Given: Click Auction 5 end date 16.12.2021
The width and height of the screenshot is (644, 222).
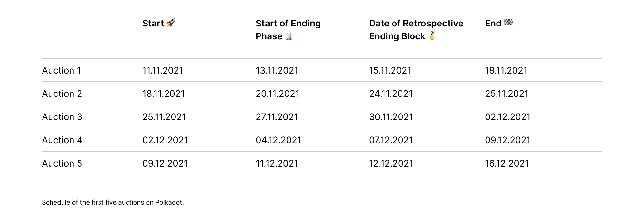Looking at the screenshot, I should point(507,163).
